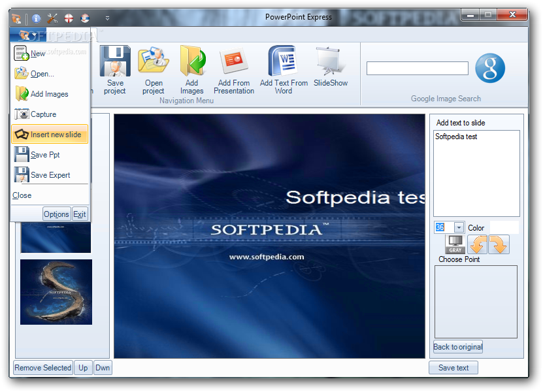Select Insert new slide menu entry
The width and height of the screenshot is (543, 392).
tap(50, 135)
